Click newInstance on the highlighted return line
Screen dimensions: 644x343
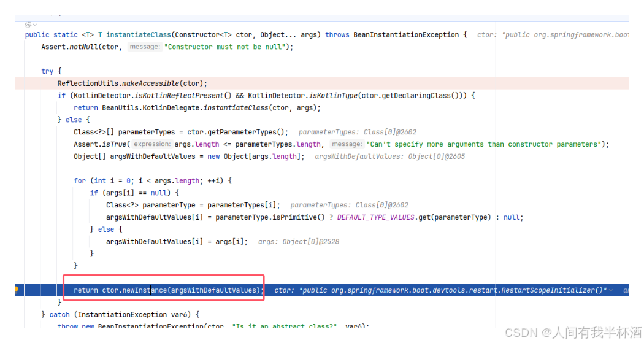[x=144, y=290]
